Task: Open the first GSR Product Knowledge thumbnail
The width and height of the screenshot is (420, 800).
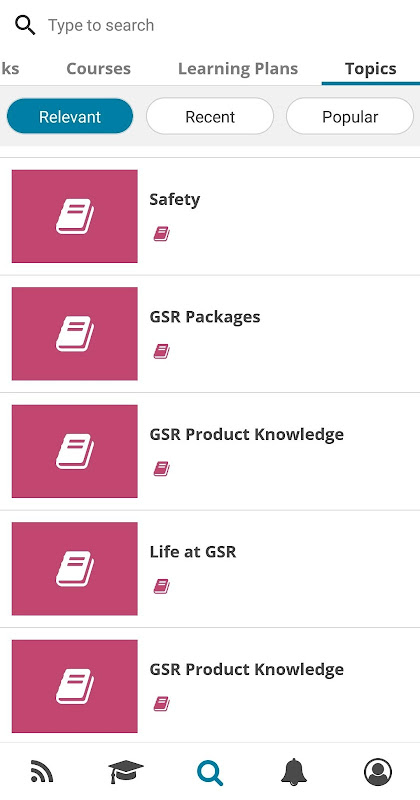Action: click(75, 451)
